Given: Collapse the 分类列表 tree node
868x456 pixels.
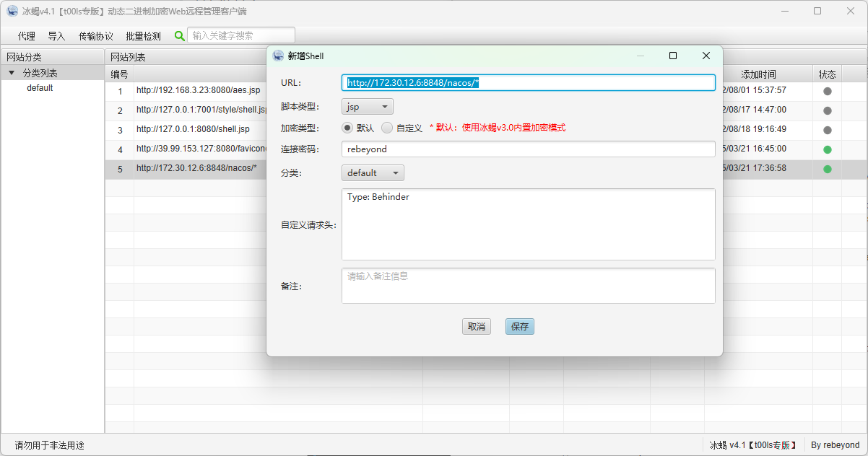Looking at the screenshot, I should (x=12, y=73).
